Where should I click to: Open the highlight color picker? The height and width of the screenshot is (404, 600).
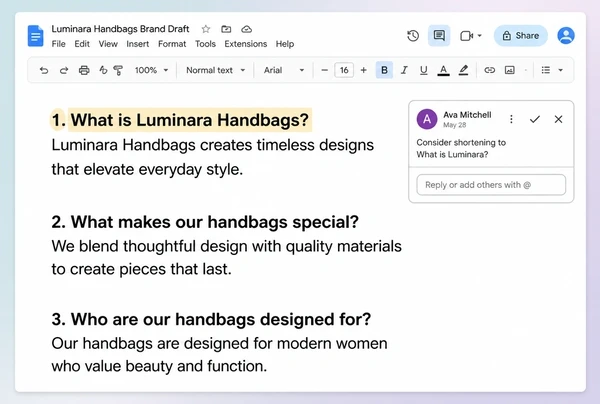click(x=463, y=70)
